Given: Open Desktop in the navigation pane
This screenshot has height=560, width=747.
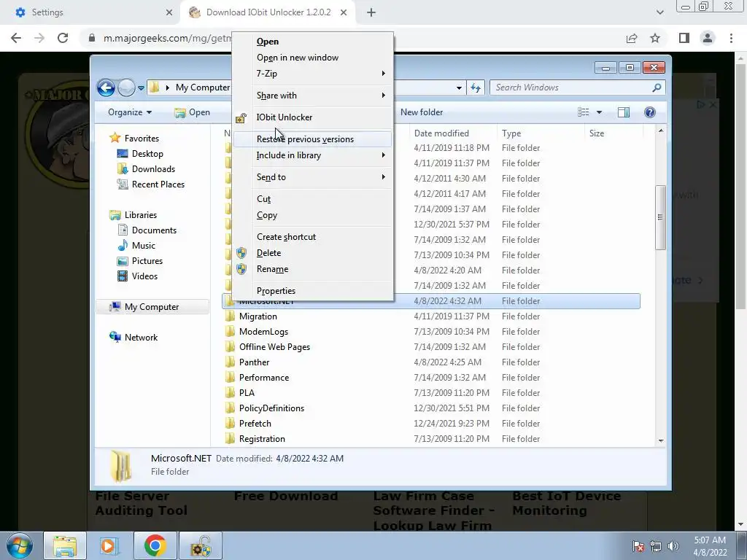Looking at the screenshot, I should point(141,154).
